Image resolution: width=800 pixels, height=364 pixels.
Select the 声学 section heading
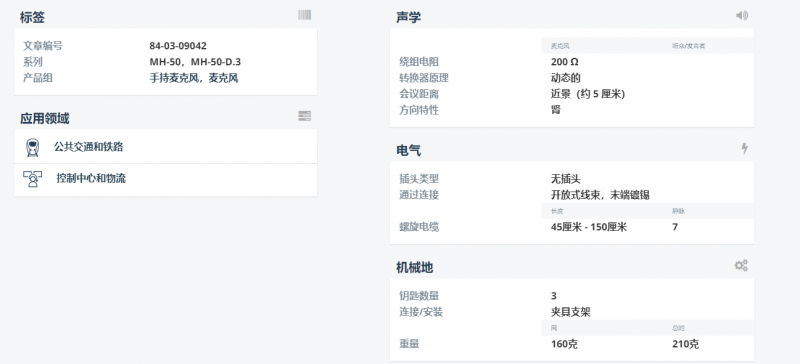(408, 17)
